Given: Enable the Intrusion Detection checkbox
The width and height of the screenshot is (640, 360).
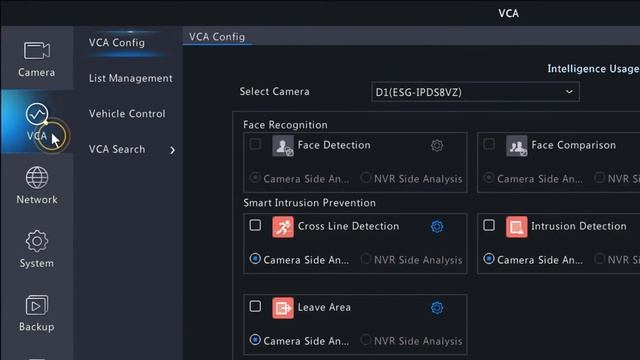Looking at the screenshot, I should [489, 225].
